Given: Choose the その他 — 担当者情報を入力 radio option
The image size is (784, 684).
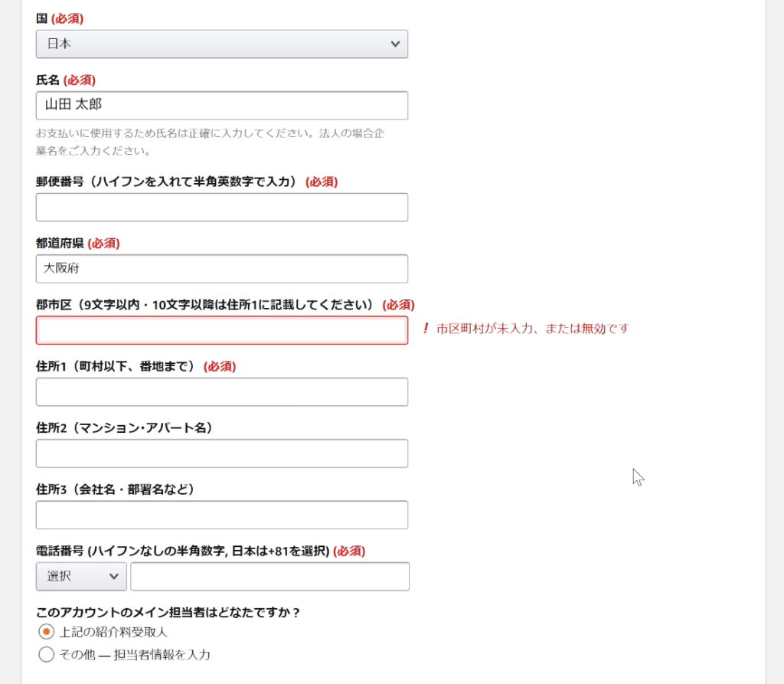Looking at the screenshot, I should 46,654.
